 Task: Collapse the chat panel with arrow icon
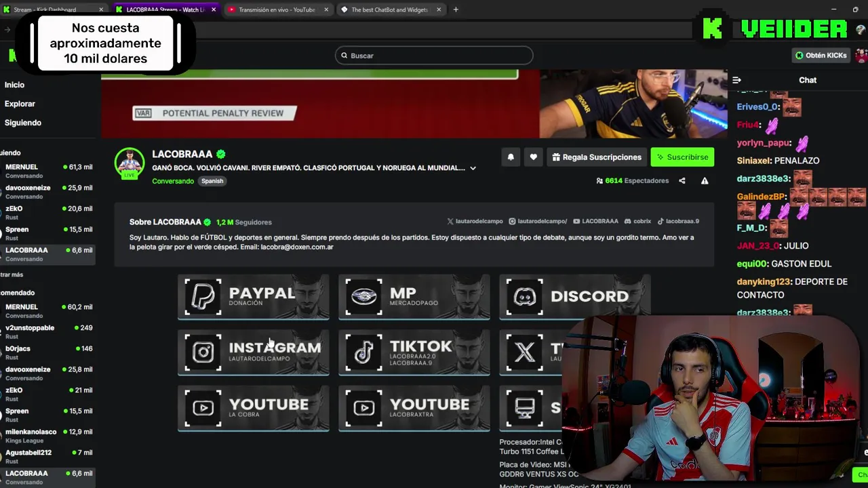[736, 80]
